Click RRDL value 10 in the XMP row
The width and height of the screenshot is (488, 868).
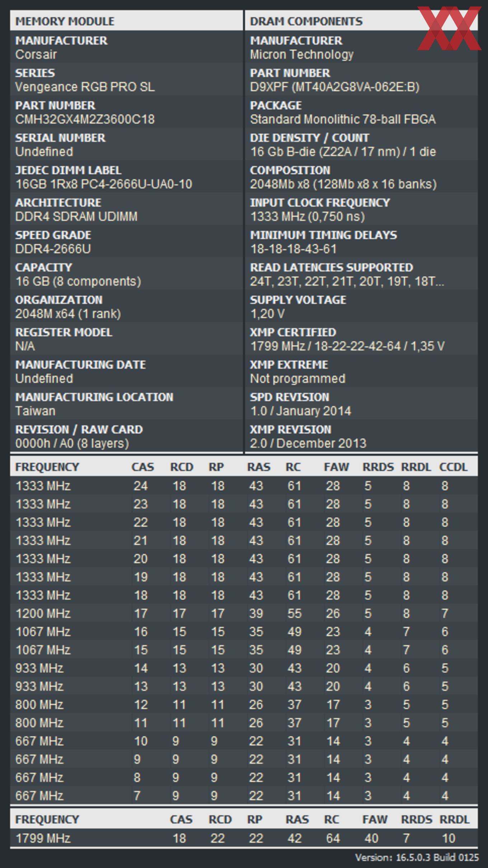(449, 838)
